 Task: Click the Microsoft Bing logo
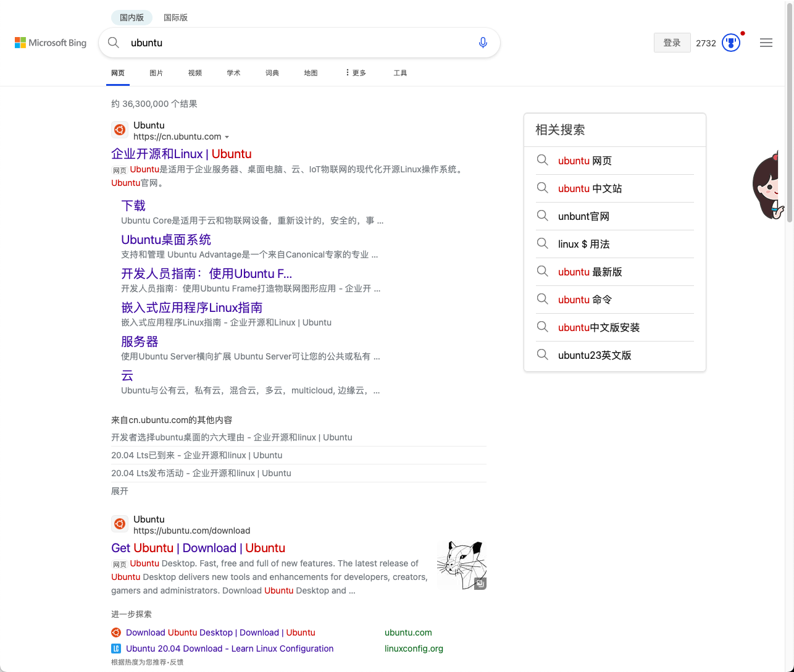(x=51, y=43)
